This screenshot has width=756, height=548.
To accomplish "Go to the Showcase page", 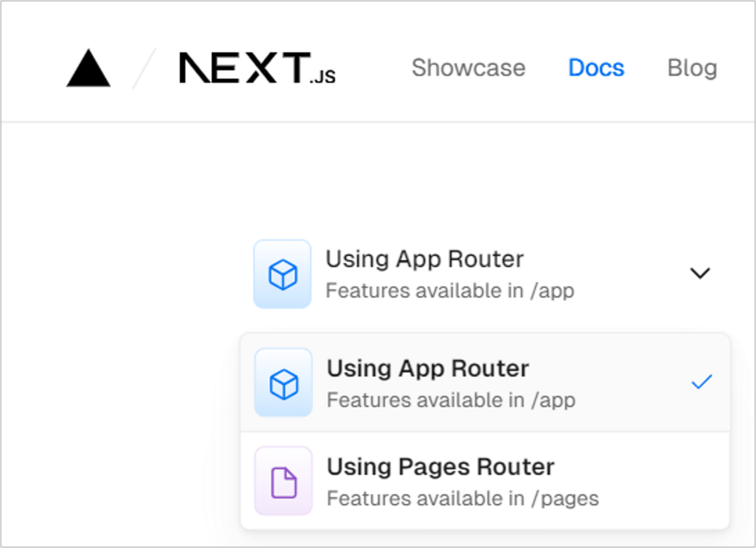I will click(469, 68).
